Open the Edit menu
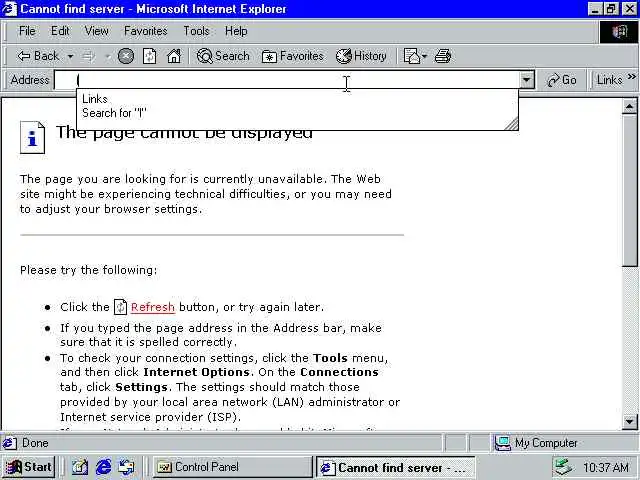Viewport: 640px width, 480px height. (60, 31)
